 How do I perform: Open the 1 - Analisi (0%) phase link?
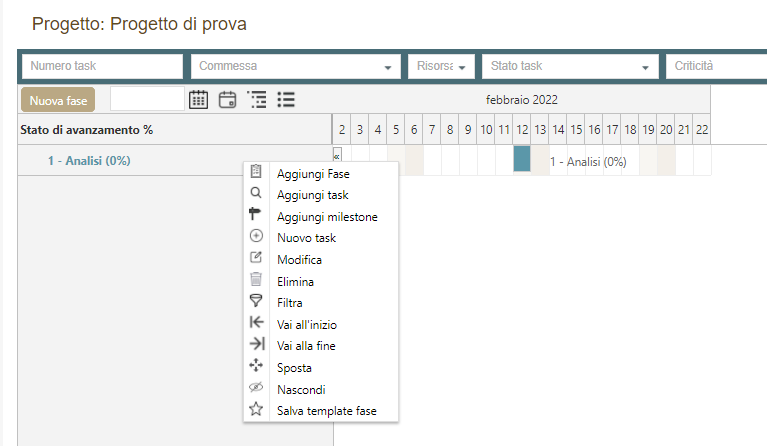[89, 160]
